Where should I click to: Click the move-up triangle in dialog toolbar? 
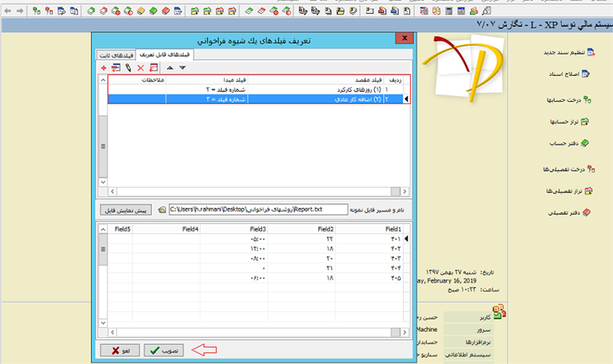coord(169,68)
